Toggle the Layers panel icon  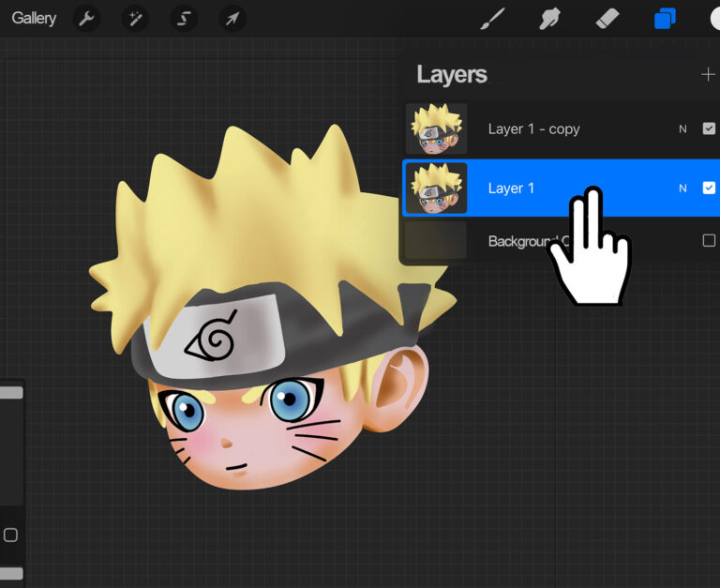(x=665, y=19)
